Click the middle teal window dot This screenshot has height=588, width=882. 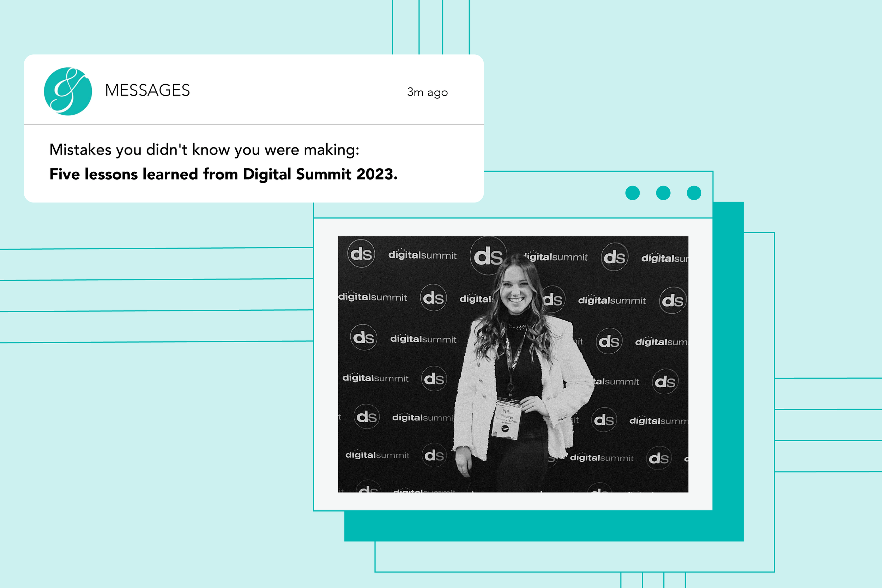pos(663,193)
